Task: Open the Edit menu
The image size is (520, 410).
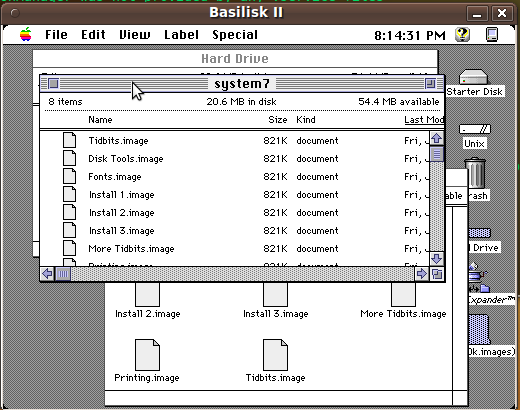Action: pos(93,35)
